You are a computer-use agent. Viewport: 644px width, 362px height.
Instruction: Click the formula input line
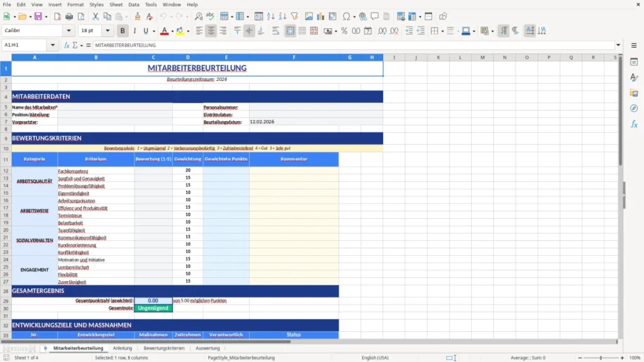(x=353, y=45)
